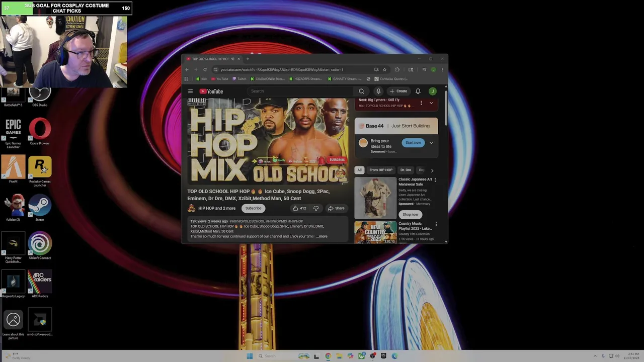644x362 pixels.
Task: Open the apps grid in bookmarks bar
Action: pyautogui.click(x=187, y=79)
